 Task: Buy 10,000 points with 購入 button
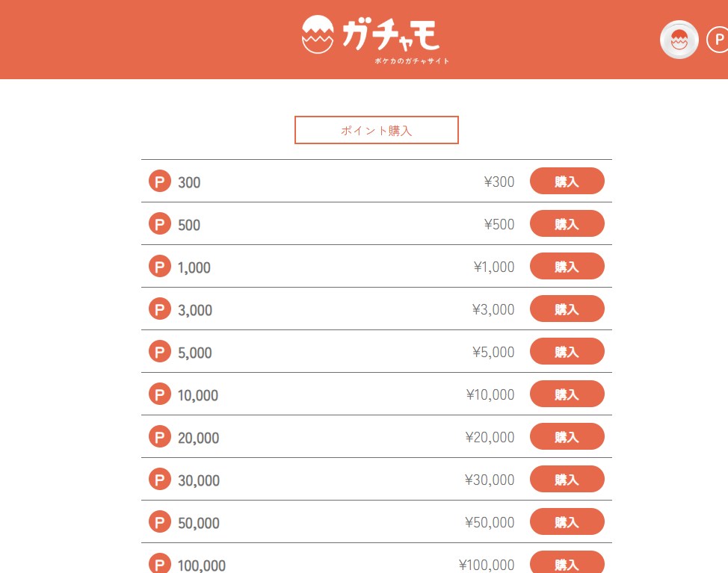[x=567, y=394]
